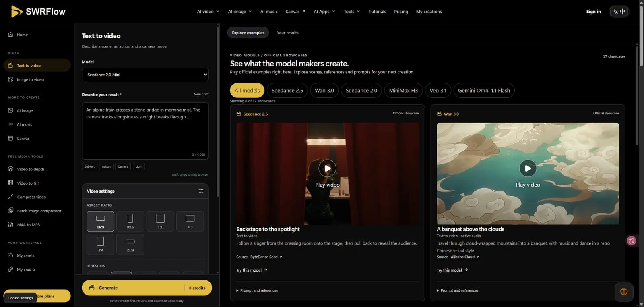Start a New draft
This screenshot has width=644, height=307.
(201, 94)
